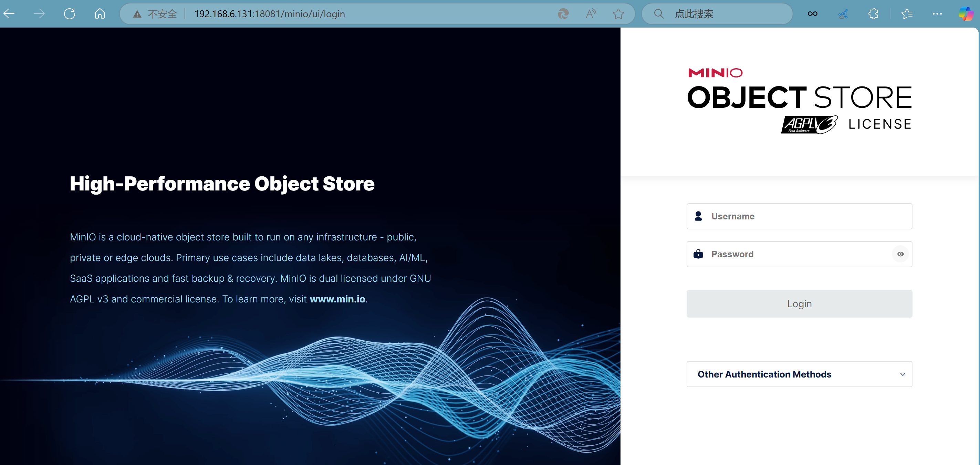Open the Copilot icon in browser corner
This screenshot has width=980, height=465.
pos(965,14)
